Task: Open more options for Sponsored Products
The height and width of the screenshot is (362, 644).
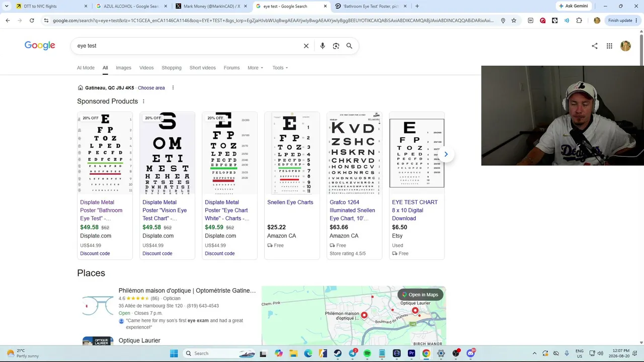Action: click(143, 102)
